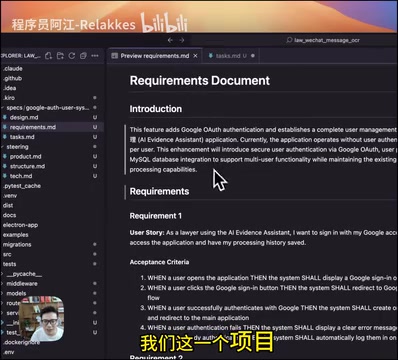Click the New Folder icon in Explorer header

tap(60, 56)
